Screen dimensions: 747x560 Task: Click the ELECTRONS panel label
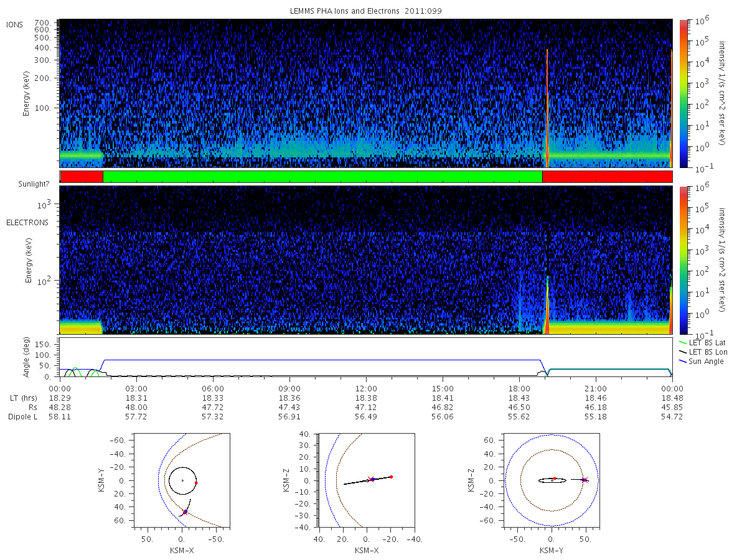point(27,222)
